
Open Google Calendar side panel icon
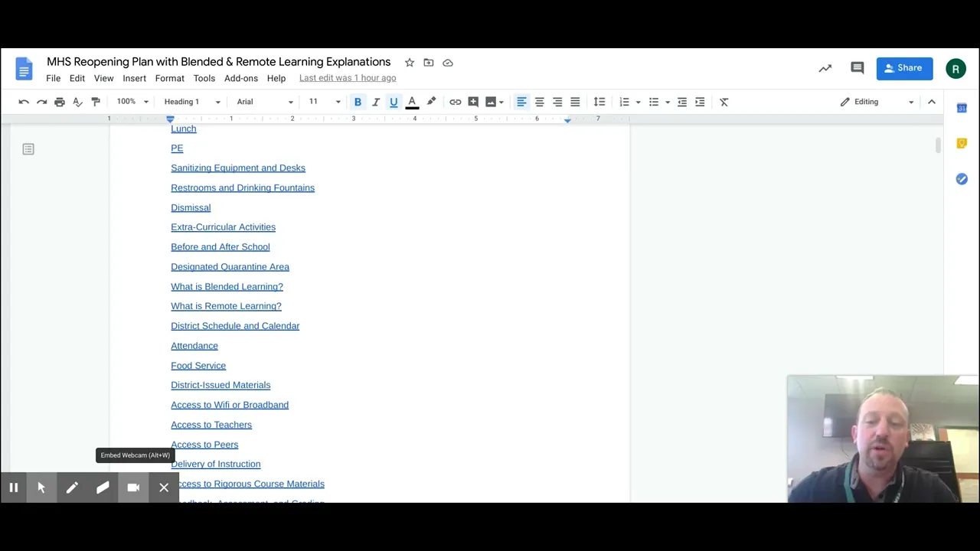(962, 108)
